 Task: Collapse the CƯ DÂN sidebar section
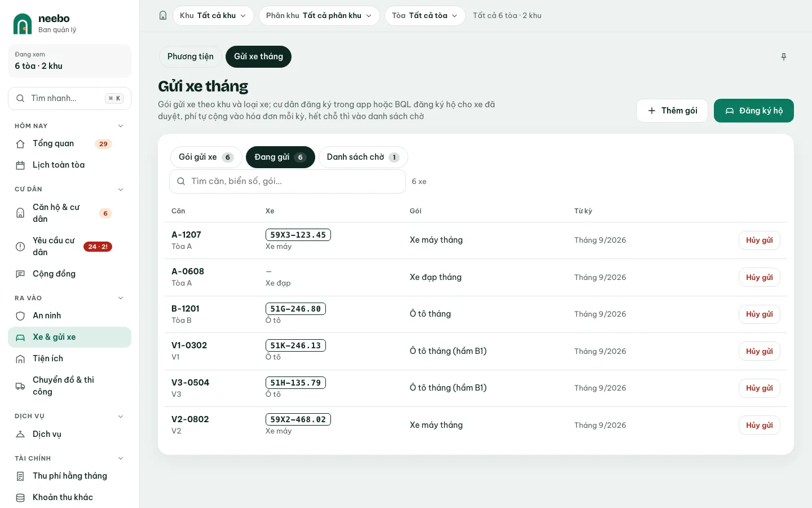[x=121, y=190]
